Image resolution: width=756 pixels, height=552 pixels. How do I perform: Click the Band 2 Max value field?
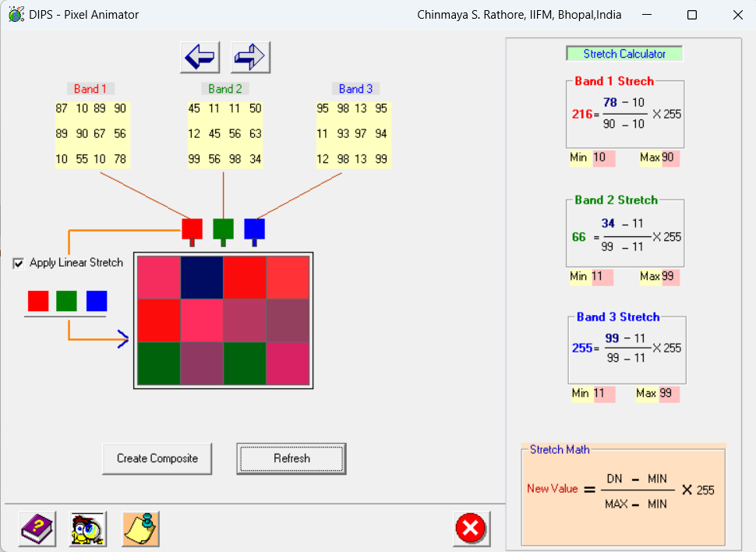pyautogui.click(x=669, y=277)
